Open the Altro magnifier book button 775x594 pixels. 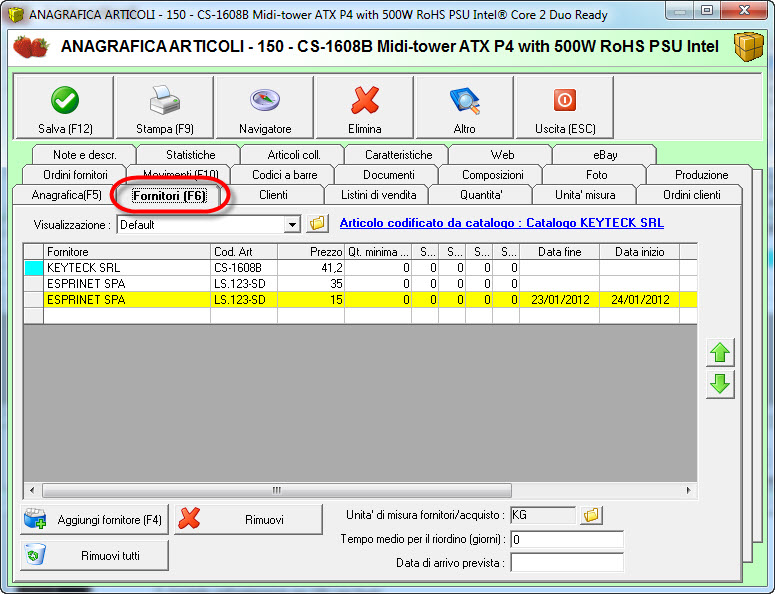(465, 107)
